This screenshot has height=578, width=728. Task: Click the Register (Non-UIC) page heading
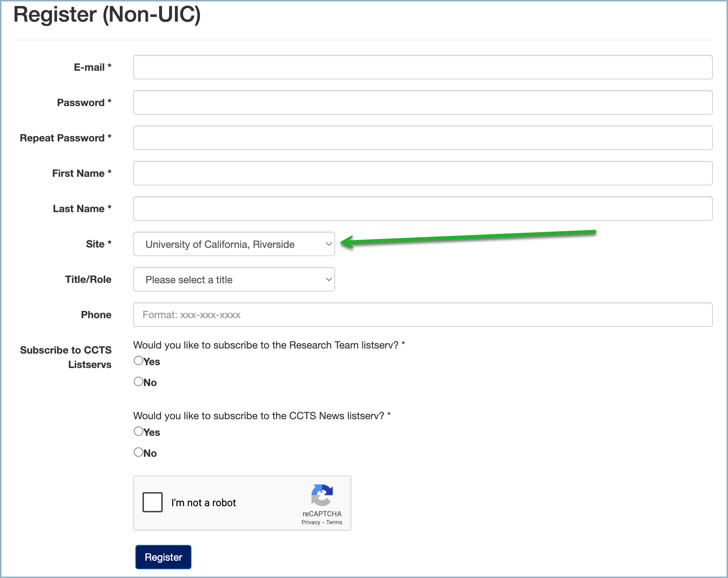pyautogui.click(x=107, y=15)
